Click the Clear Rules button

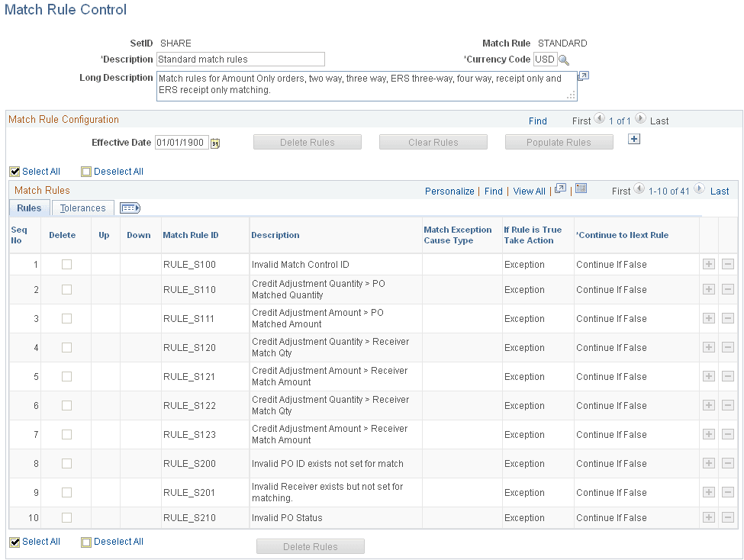click(433, 142)
